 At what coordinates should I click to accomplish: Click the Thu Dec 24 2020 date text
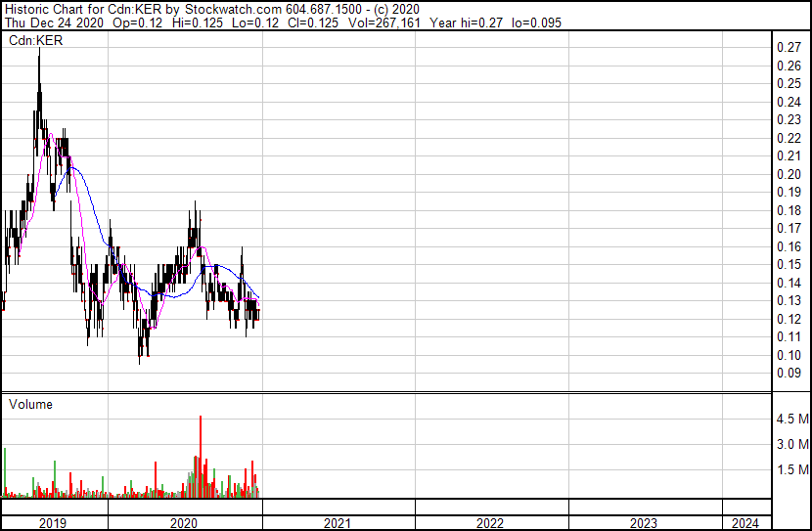coord(55,22)
